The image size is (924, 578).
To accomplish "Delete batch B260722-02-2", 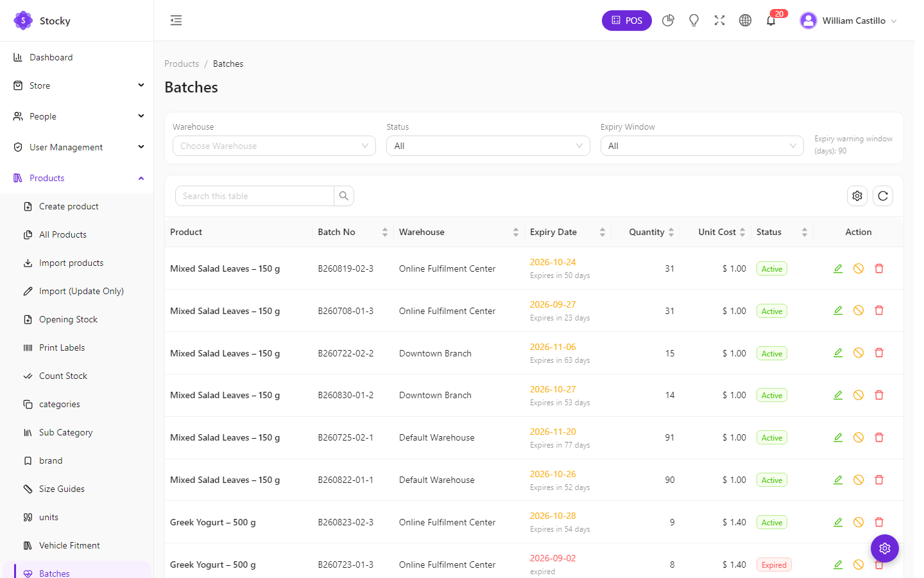I will [879, 353].
